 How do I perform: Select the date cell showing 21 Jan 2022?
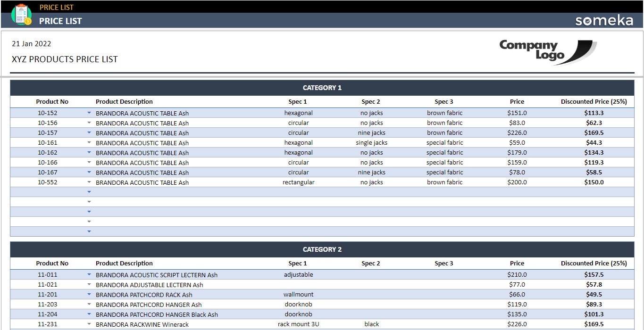pos(31,43)
